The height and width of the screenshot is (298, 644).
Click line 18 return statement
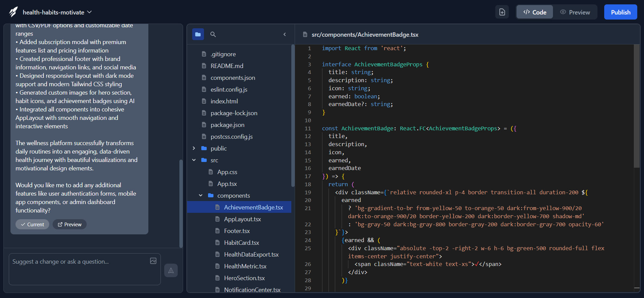(341, 184)
